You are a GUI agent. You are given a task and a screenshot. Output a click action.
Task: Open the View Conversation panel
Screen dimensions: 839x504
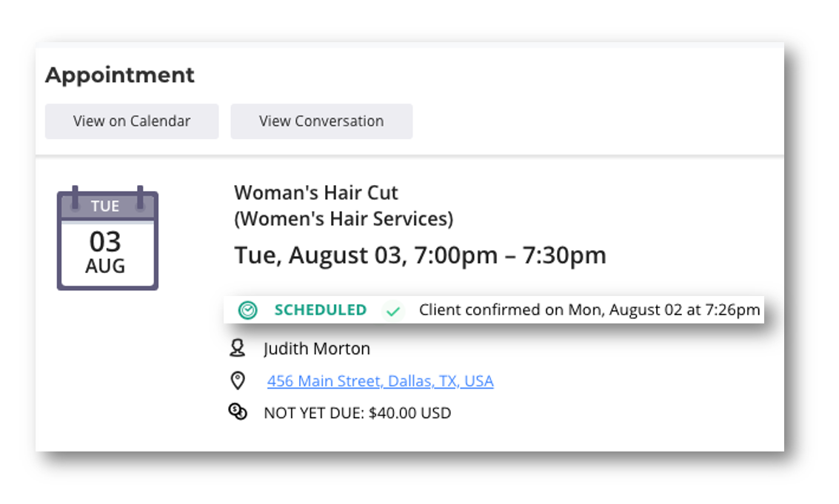(x=321, y=121)
